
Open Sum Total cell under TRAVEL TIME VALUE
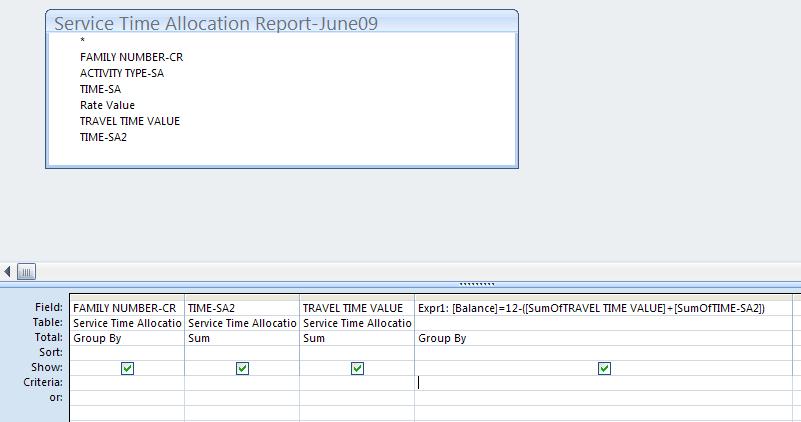click(x=357, y=338)
